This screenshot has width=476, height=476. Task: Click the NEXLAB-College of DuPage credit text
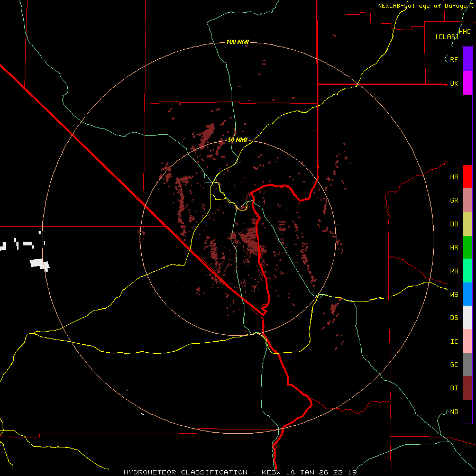click(425, 6)
